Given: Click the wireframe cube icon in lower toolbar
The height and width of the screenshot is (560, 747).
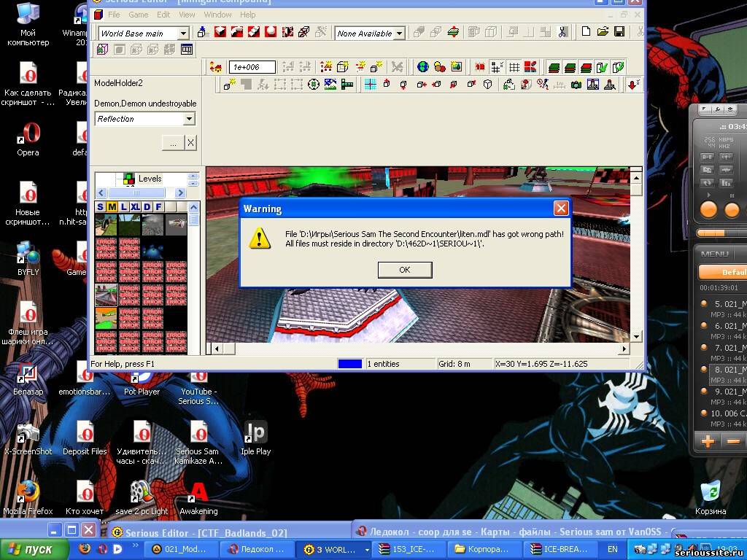Looking at the screenshot, I should (487, 85).
